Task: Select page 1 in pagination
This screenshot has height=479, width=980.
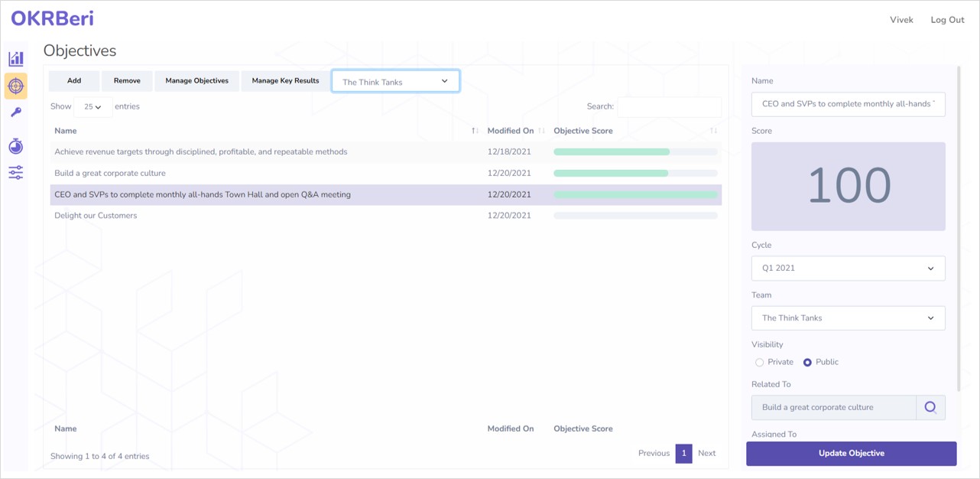Action: pos(683,454)
